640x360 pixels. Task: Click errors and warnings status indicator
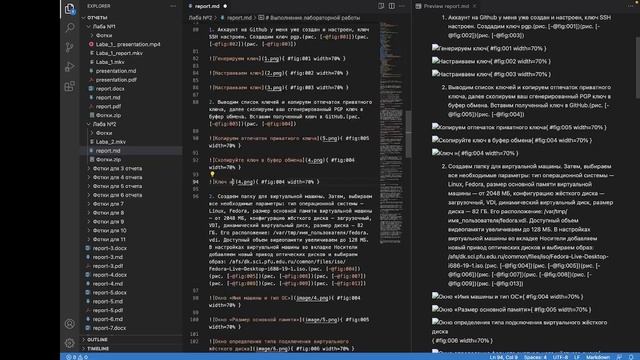click(77, 357)
